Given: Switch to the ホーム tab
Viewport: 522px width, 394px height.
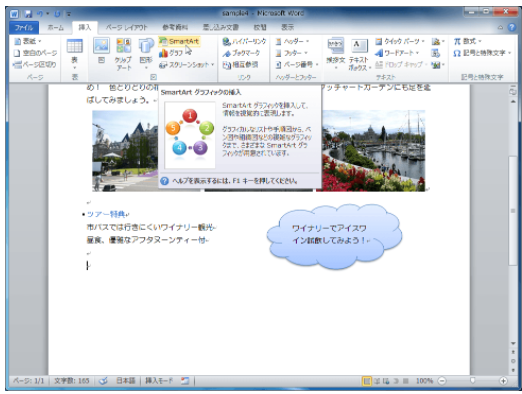Looking at the screenshot, I should 56,27.
